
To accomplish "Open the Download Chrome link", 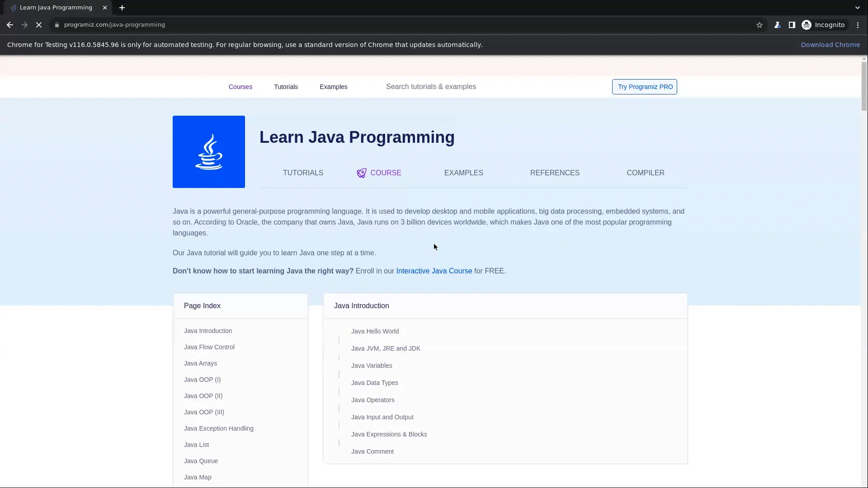I will 830,44.
